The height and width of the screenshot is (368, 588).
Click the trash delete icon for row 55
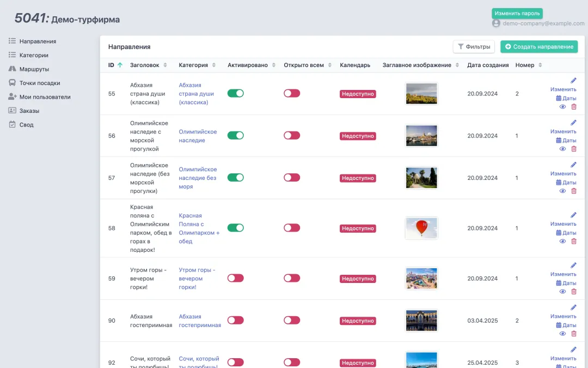tap(574, 107)
